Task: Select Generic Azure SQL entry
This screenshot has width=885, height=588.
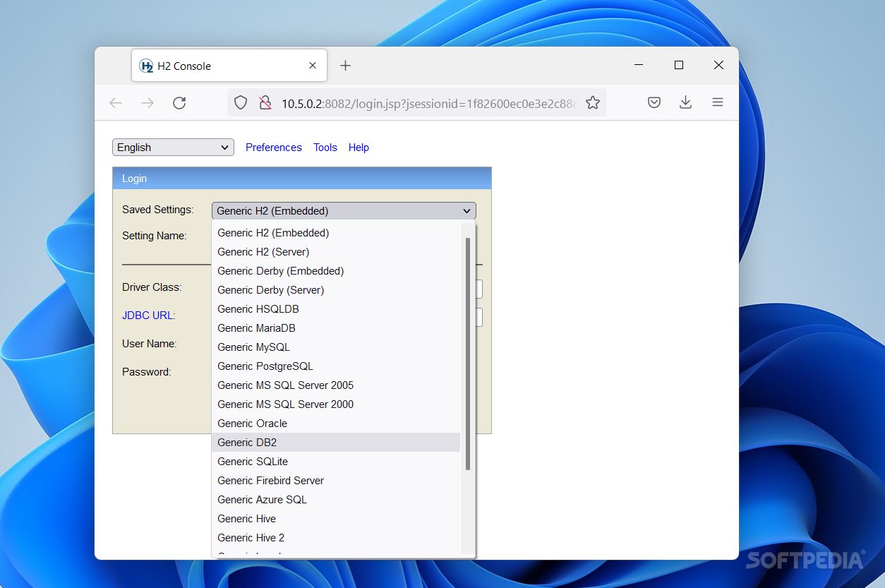Action: point(336,500)
